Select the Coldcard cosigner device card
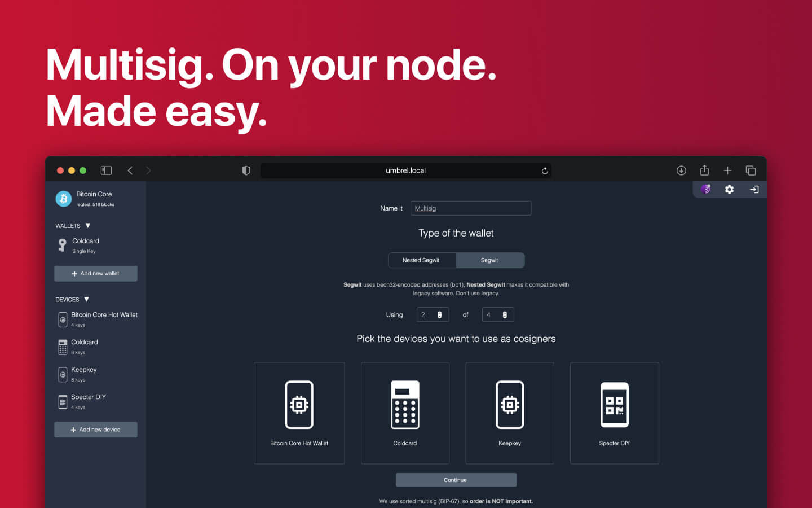 (405, 413)
